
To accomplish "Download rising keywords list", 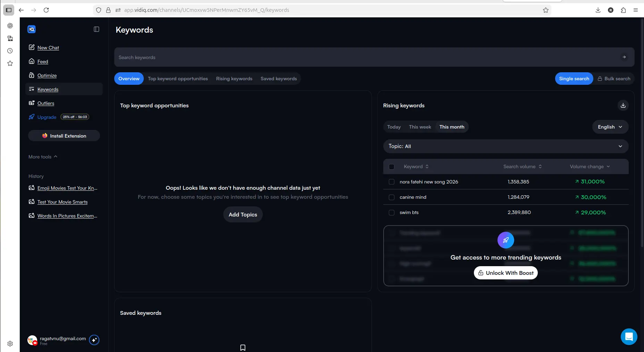I will tap(623, 105).
